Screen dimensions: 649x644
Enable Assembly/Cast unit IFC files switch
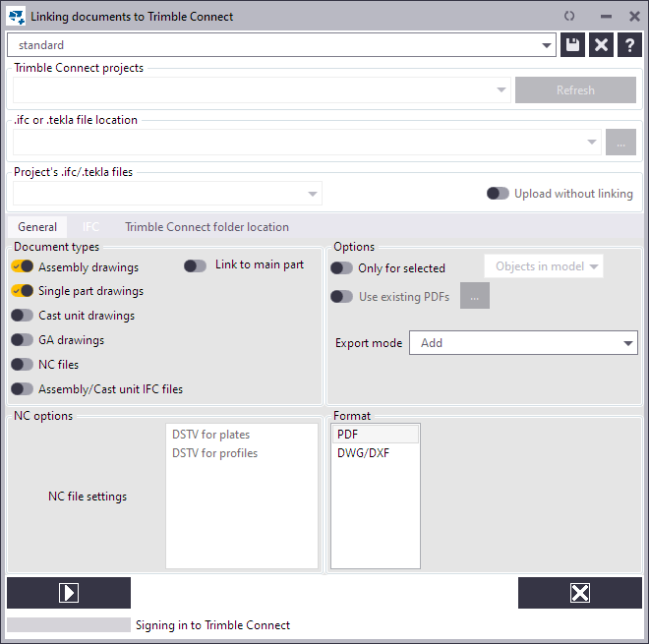pyautogui.click(x=23, y=389)
